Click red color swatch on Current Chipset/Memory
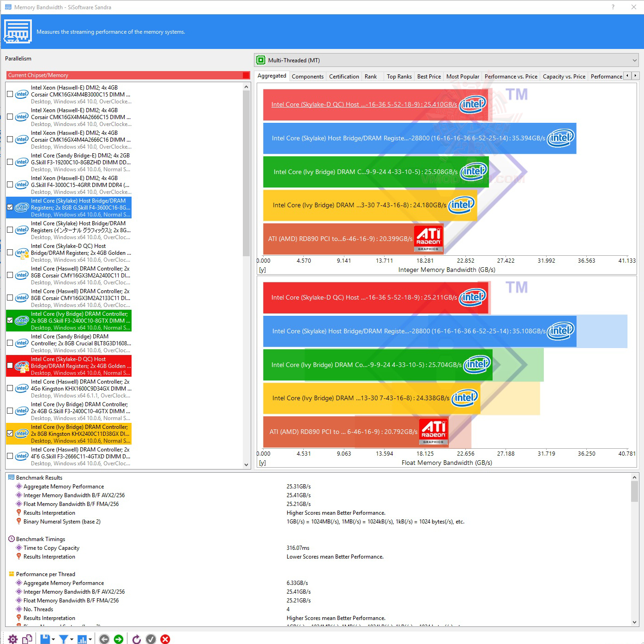Screen dimensions: 644x644 pyautogui.click(x=246, y=75)
